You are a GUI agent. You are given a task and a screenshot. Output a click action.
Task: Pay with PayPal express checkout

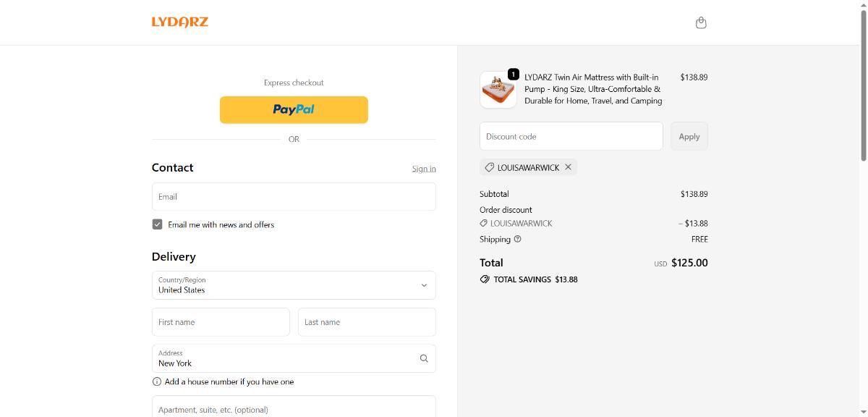(294, 109)
